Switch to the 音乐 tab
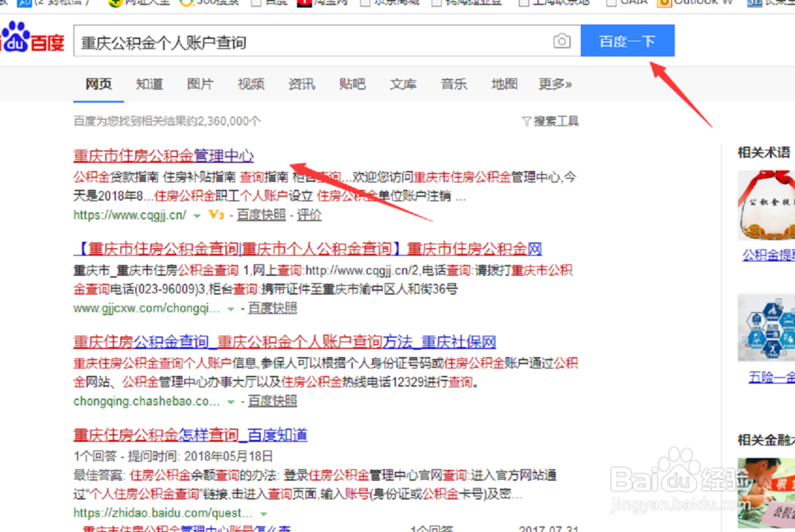 pyautogui.click(x=454, y=83)
